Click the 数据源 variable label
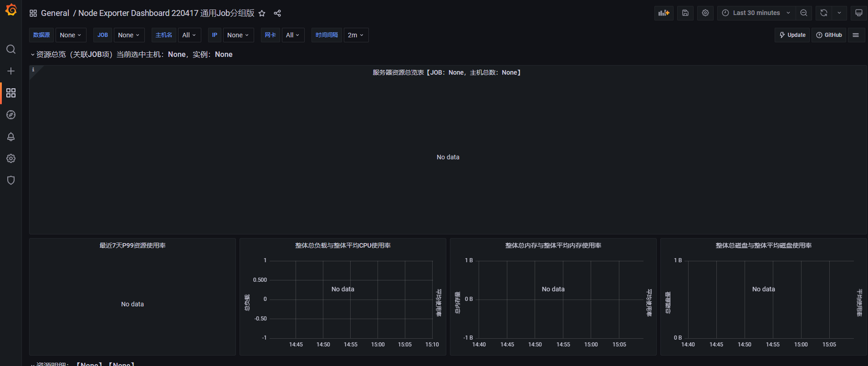The width and height of the screenshot is (868, 366). tap(41, 35)
